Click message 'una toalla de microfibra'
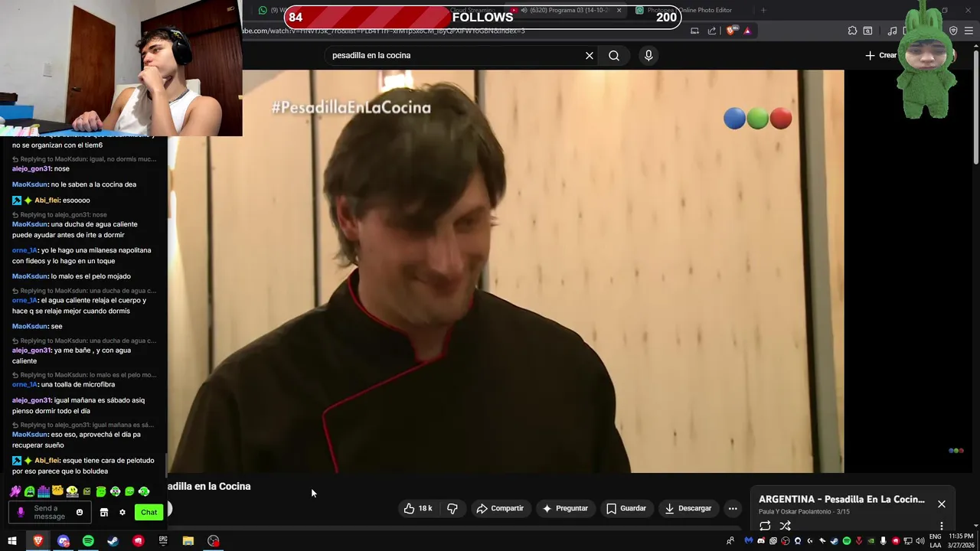980x551 pixels. pyautogui.click(x=78, y=385)
